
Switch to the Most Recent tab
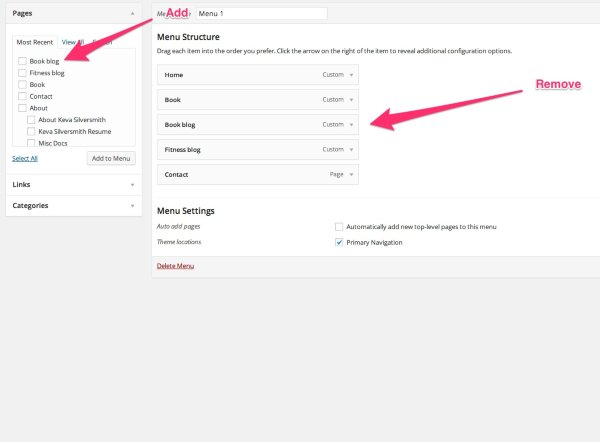tap(35, 42)
